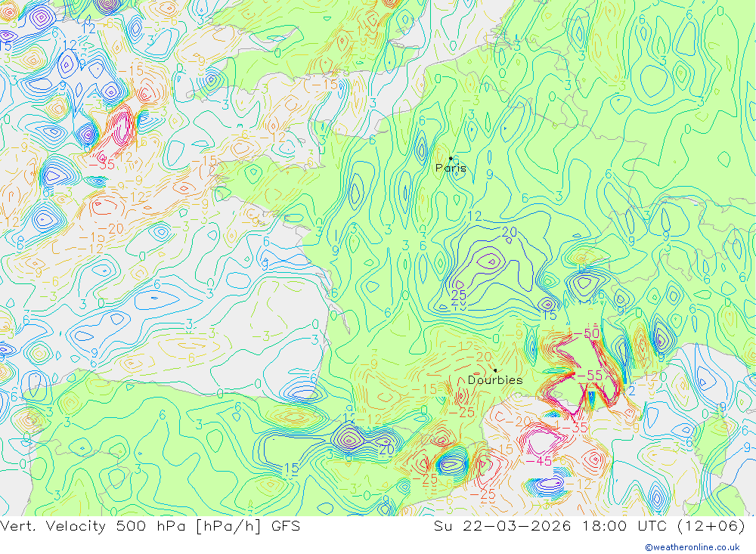
Task: Click the -55 contour label
Action: coord(589,376)
